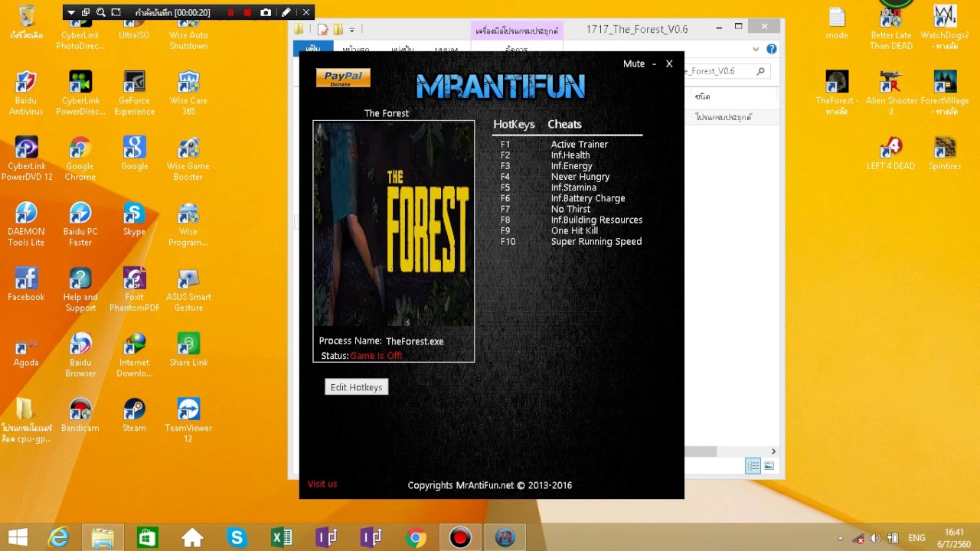Viewport: 980px width, 551px height.
Task: Expand the Explorer ribbon chevron
Action: (x=756, y=49)
